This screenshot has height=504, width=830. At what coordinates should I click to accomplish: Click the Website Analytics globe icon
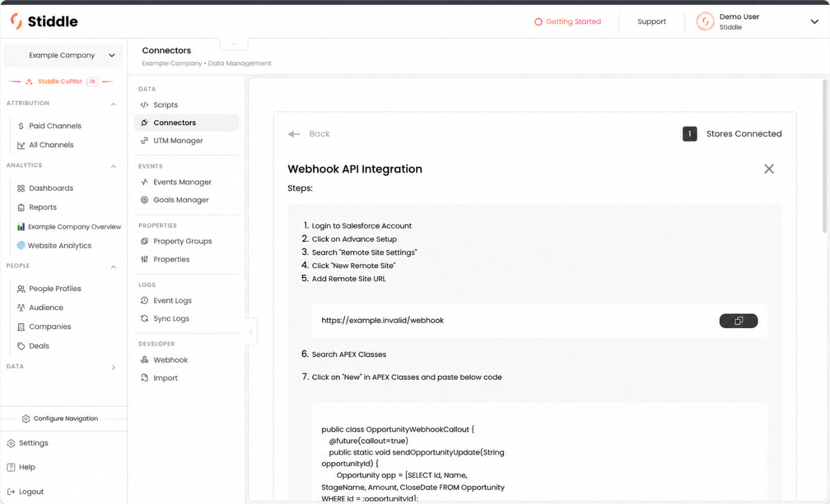pos(21,245)
